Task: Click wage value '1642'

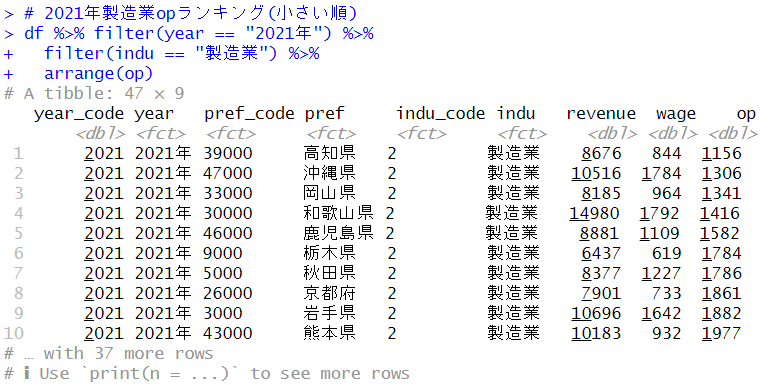Action: (662, 313)
